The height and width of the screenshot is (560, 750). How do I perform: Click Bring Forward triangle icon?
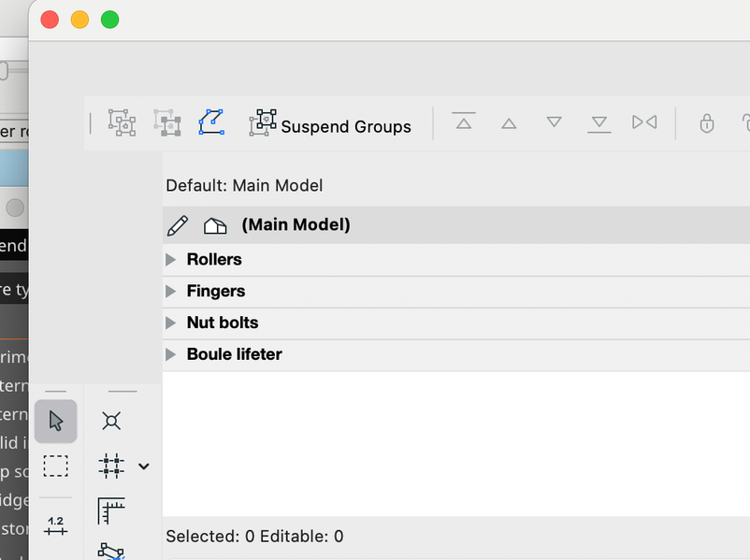[509, 123]
